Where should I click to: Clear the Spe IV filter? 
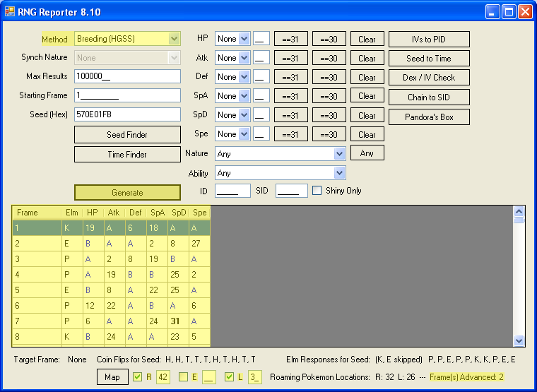[367, 133]
